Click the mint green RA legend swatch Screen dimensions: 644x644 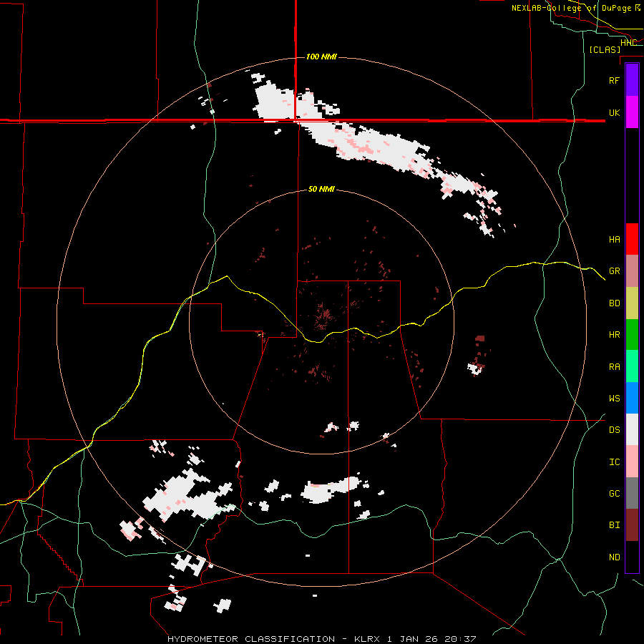(x=632, y=366)
